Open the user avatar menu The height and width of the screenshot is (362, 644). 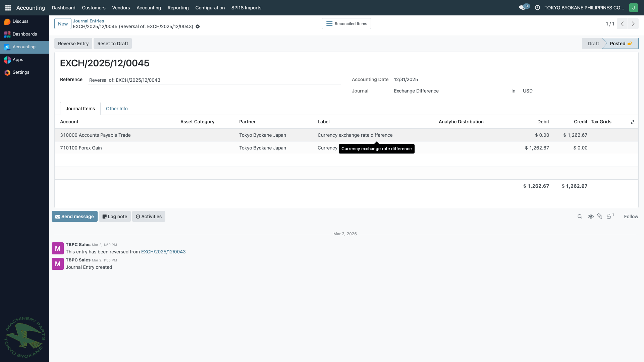coord(633,7)
